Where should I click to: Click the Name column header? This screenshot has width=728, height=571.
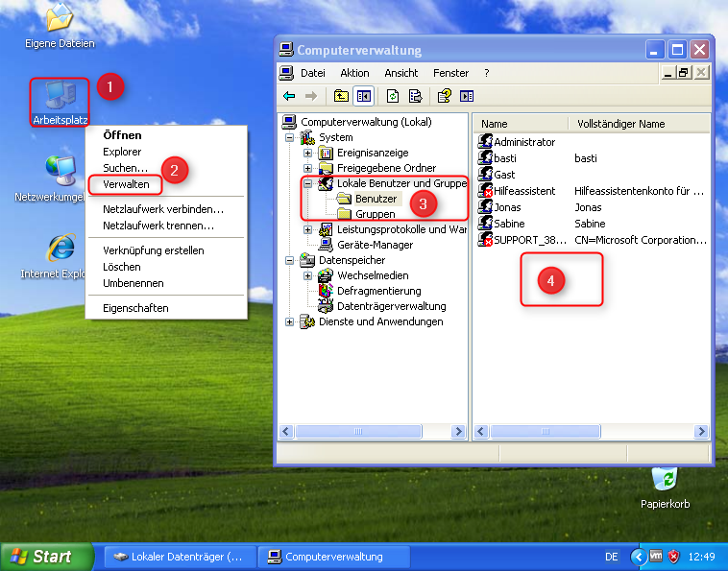(521, 124)
